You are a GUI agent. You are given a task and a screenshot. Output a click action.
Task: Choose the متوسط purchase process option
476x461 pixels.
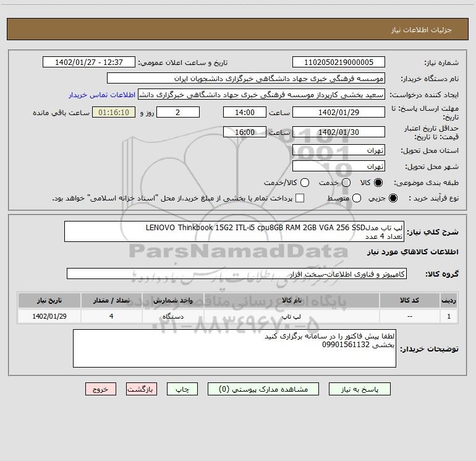coord(357,199)
